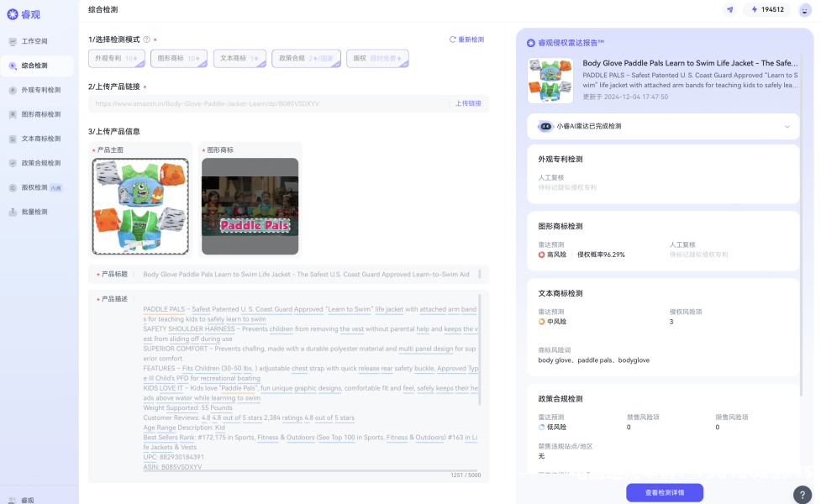
Task: Open 版权检测 in the sidebar
Action: coord(37,187)
